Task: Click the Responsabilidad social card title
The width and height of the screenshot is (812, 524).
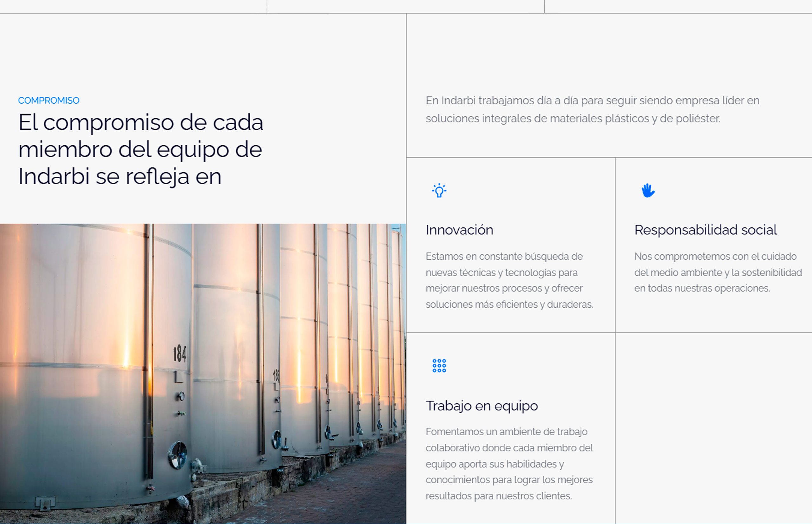Action: [x=705, y=230]
